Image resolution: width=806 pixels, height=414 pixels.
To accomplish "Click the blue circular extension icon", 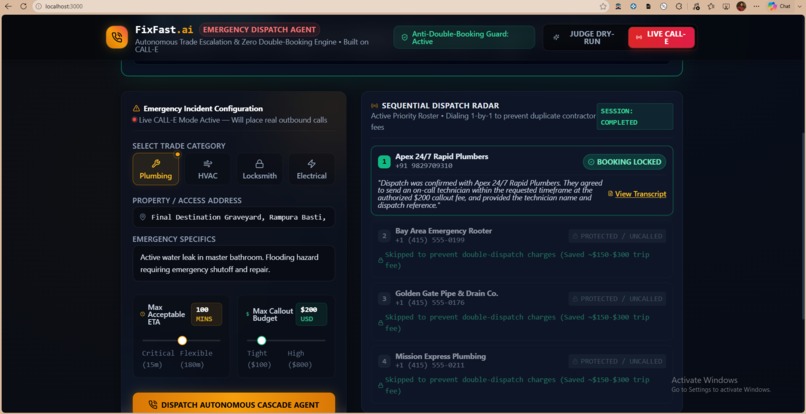I will coord(633,6).
